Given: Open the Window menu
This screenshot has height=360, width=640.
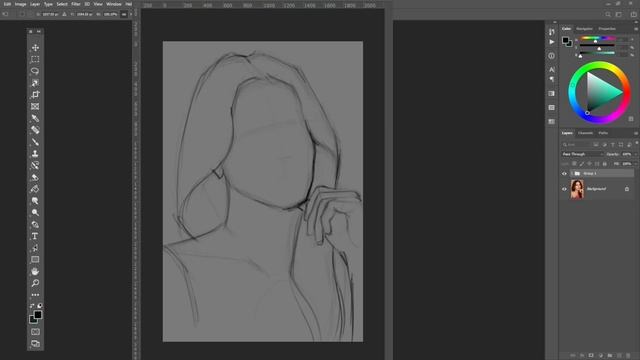Looking at the screenshot, I should click(113, 4).
